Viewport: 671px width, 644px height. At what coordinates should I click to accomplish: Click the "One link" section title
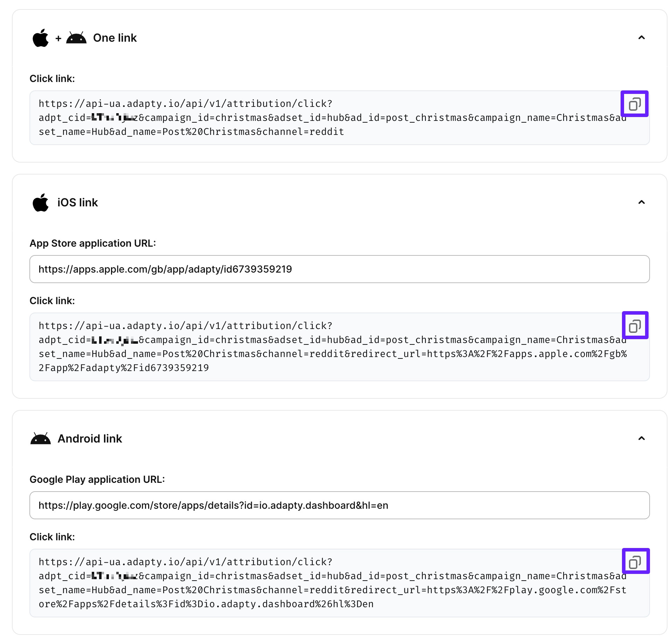115,38
